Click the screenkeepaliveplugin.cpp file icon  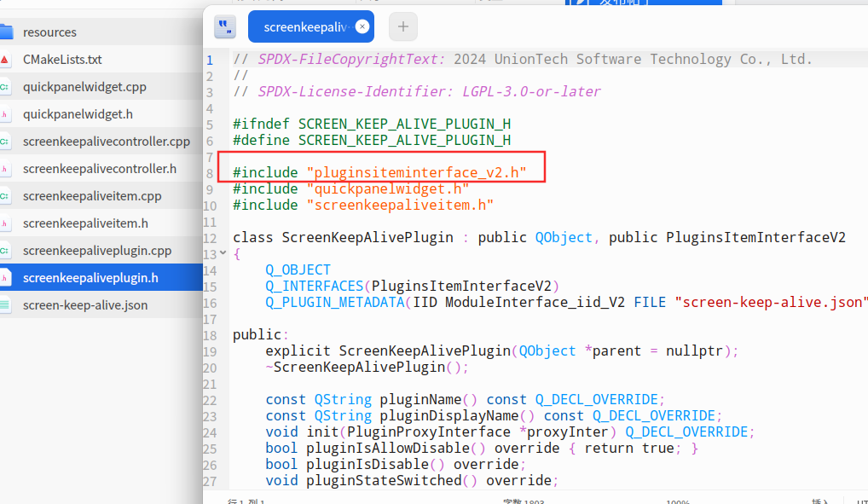(4, 251)
